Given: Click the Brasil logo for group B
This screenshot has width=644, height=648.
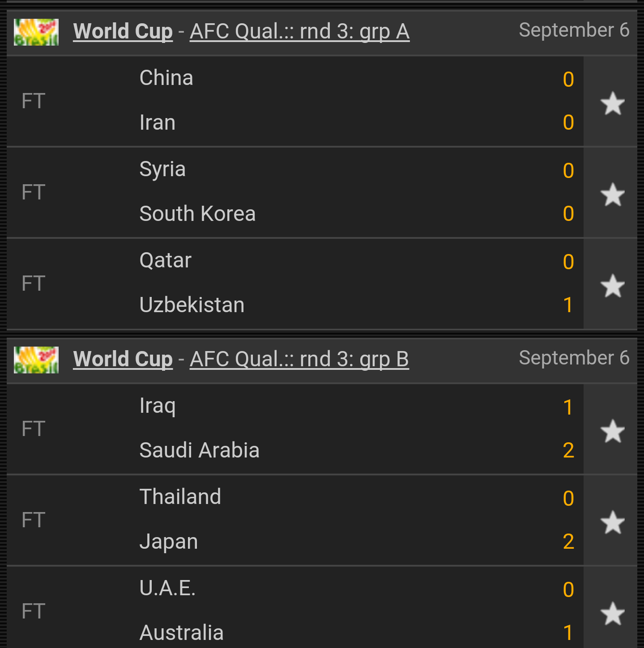Looking at the screenshot, I should (36, 360).
